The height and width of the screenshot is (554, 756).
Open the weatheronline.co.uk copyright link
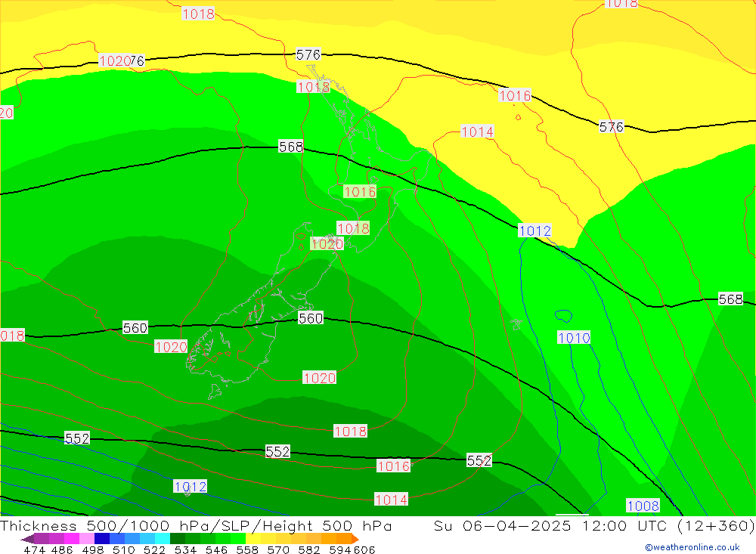coord(692,547)
